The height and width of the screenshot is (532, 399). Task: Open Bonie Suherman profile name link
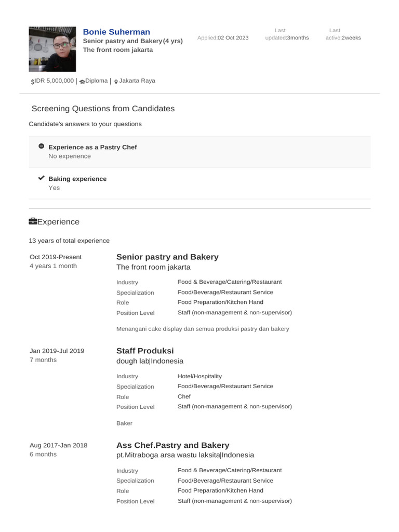(x=116, y=32)
